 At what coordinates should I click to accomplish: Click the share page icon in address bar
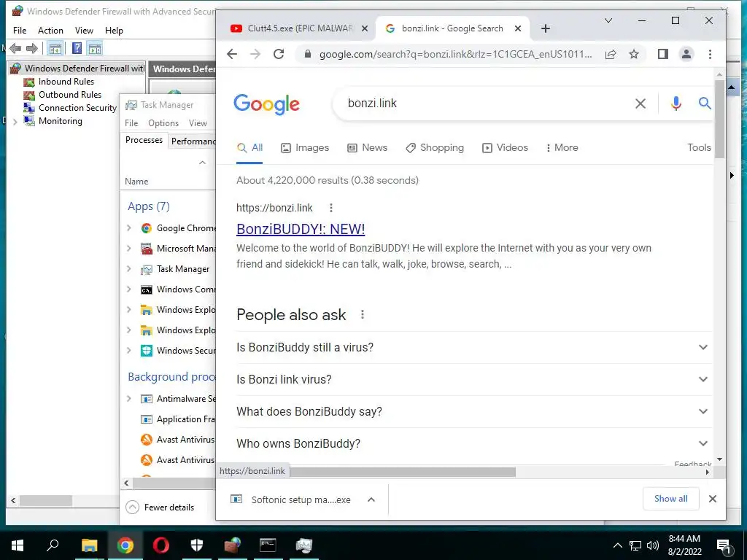tap(611, 54)
